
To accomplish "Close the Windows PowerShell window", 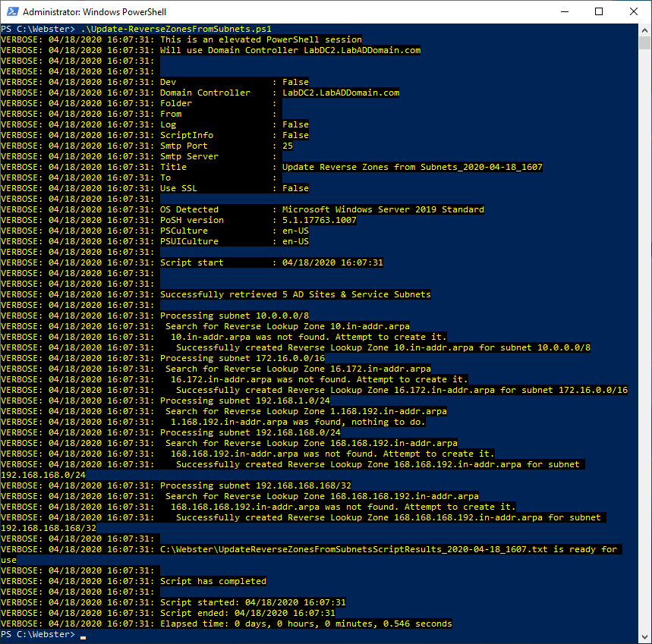I will tap(634, 12).
